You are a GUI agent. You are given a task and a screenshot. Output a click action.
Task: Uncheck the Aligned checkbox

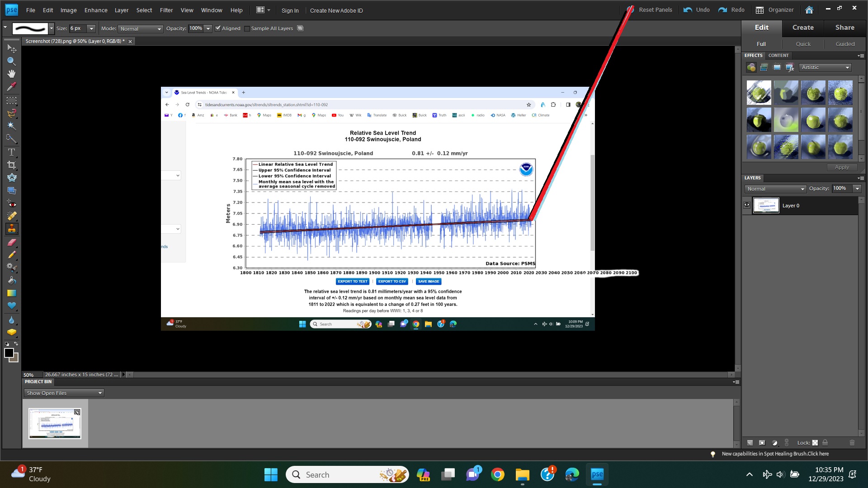click(x=218, y=28)
